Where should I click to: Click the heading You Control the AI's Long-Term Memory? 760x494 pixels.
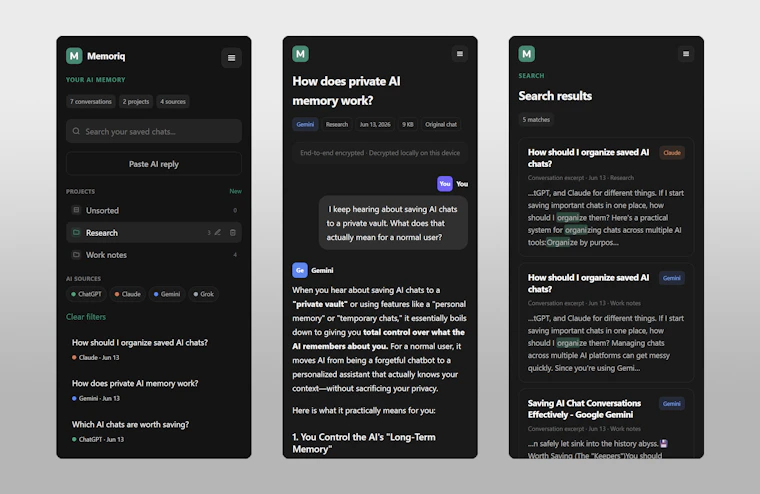364,443
